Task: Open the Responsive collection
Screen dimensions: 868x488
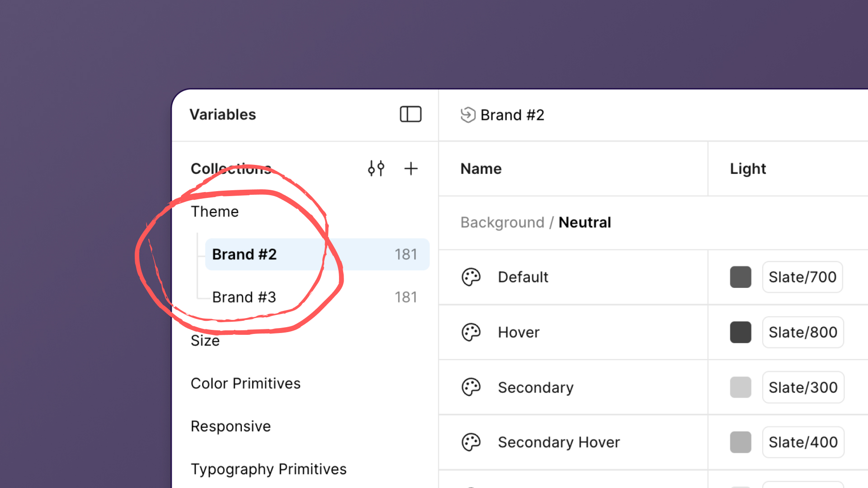Action: [231, 426]
